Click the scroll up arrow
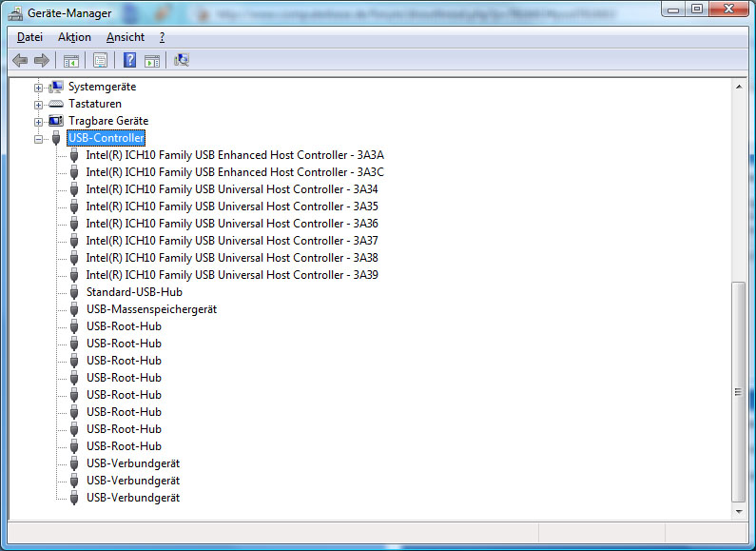The image size is (756, 551). (739, 87)
